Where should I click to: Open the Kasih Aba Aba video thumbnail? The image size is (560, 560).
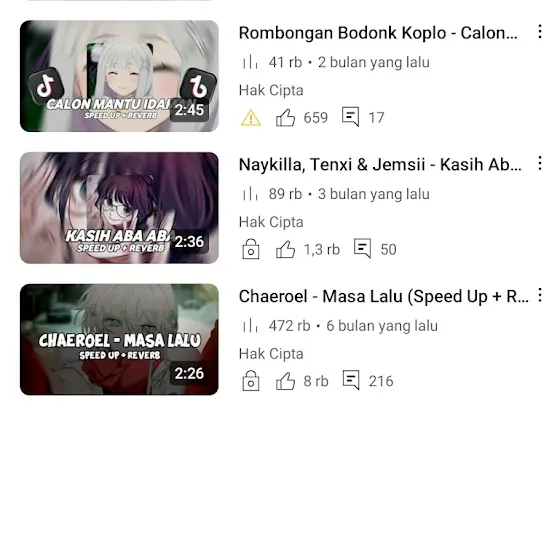point(119,208)
